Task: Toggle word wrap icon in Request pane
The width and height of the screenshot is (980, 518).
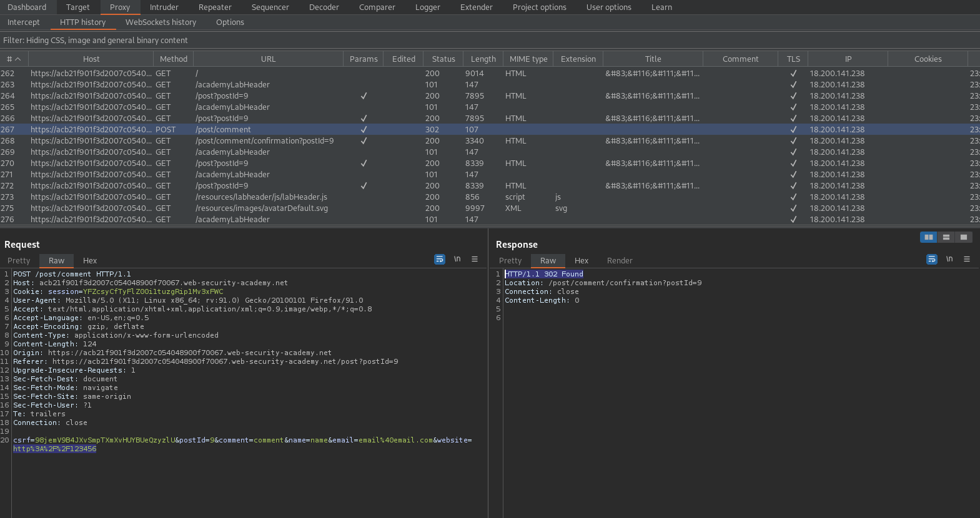Action: (440, 259)
